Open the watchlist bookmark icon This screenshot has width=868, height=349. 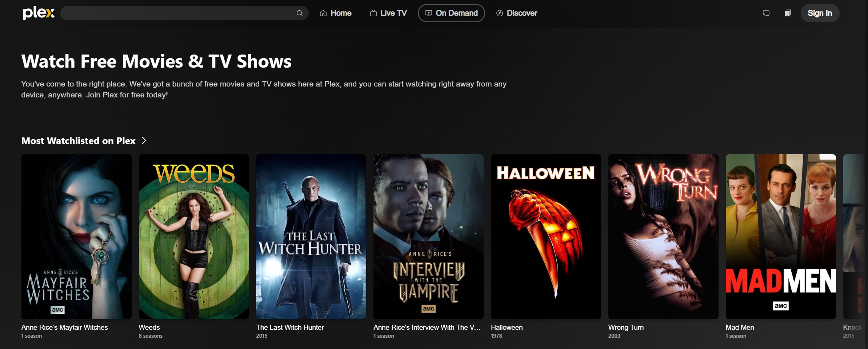click(x=788, y=13)
